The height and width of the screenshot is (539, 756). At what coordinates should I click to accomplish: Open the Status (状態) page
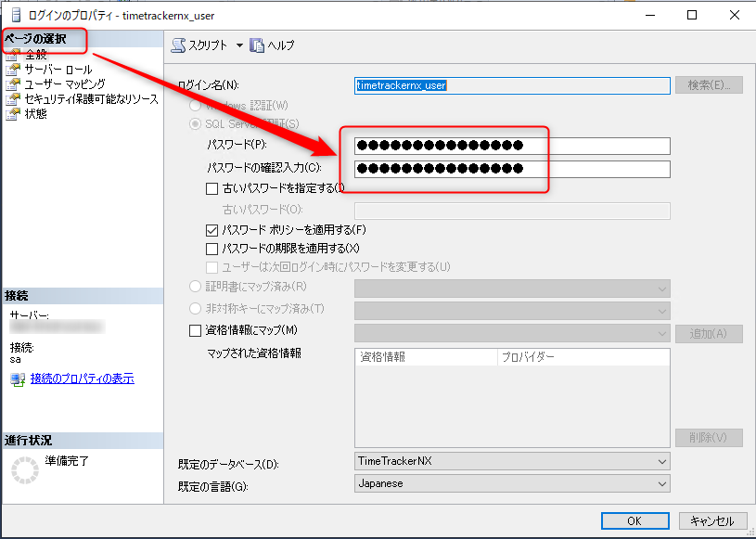point(35,114)
